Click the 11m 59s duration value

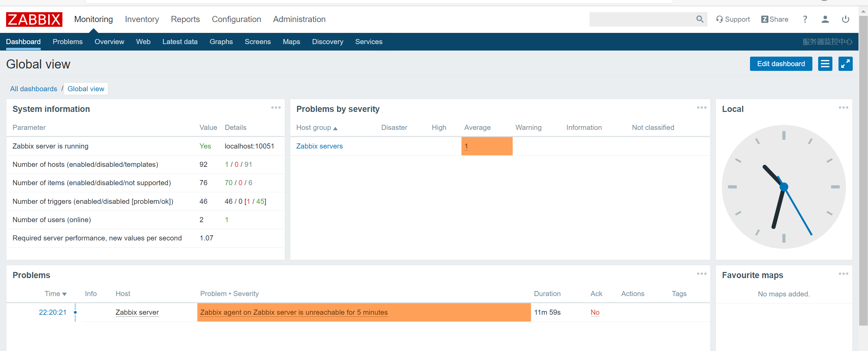[x=548, y=312]
